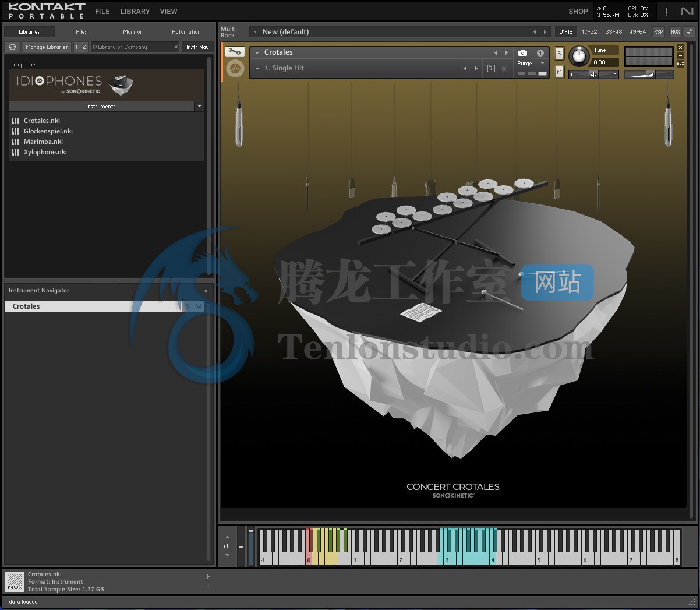Show rack channels 17-32
Image resolution: width=700 pixels, height=610 pixels.
coord(589,32)
